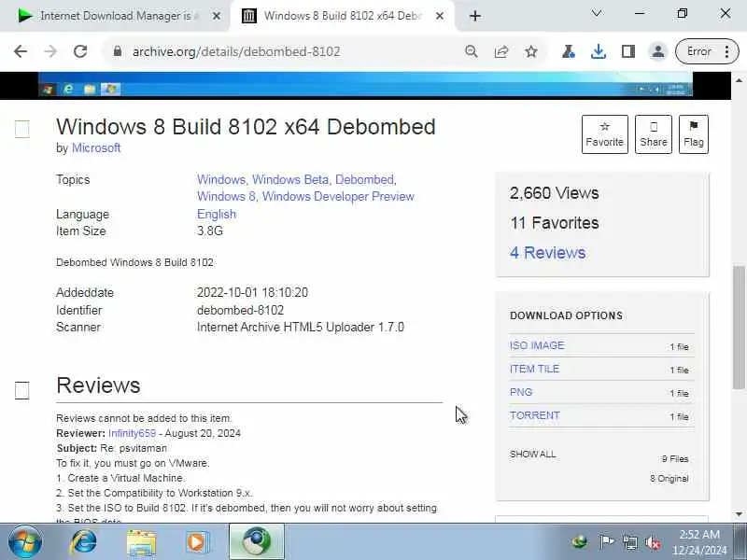The height and width of the screenshot is (560, 747).
Task: Click the 2,660 Views text
Action: click(554, 193)
